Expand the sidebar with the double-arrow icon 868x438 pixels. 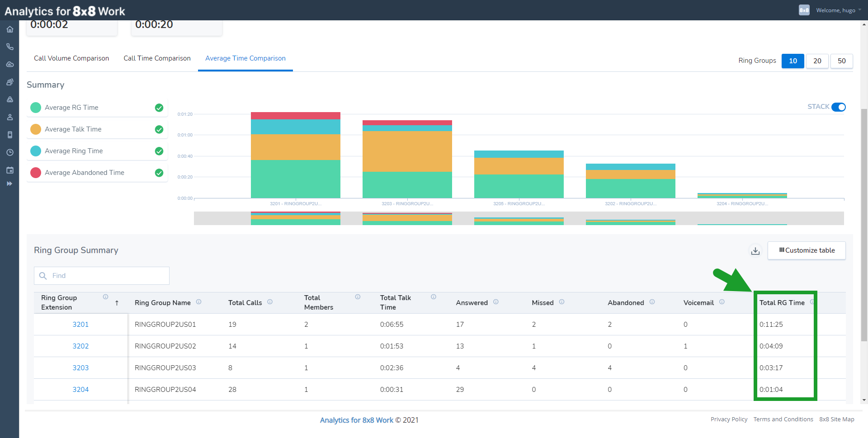tap(9, 184)
